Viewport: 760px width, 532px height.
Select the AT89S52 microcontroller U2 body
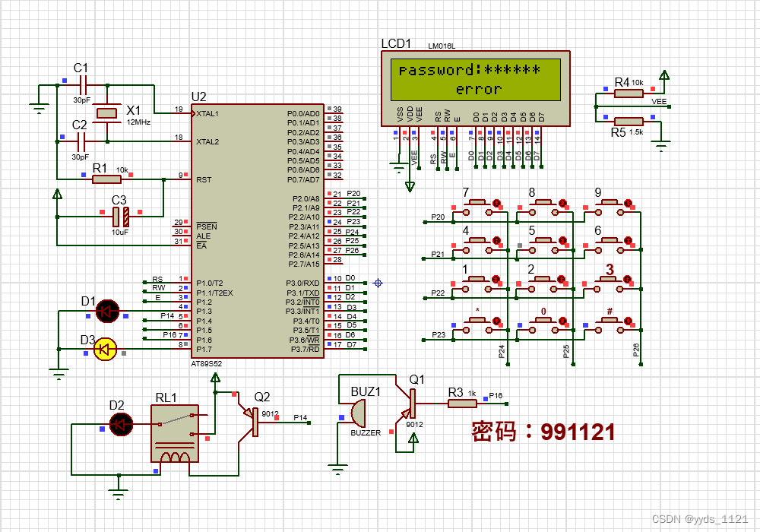(258, 230)
